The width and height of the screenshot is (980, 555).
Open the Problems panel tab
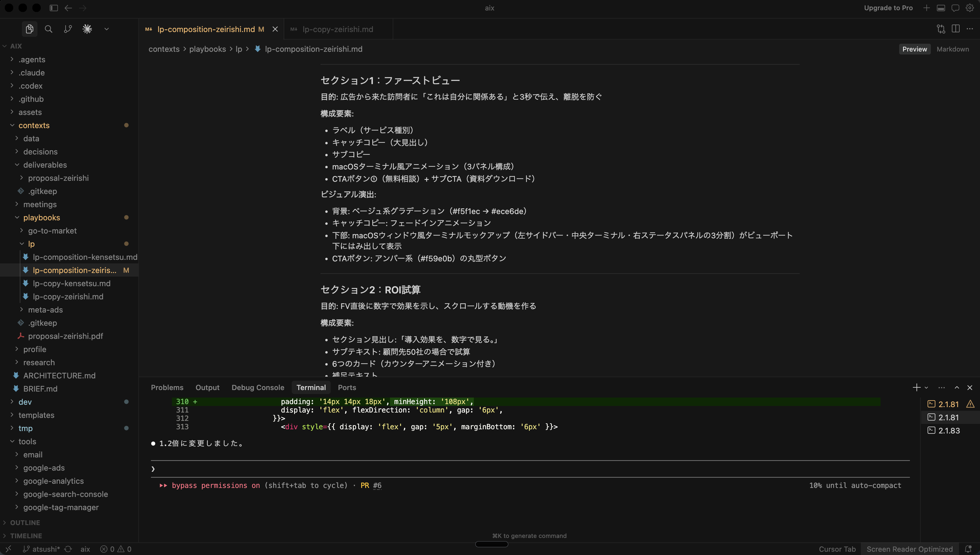[x=167, y=387]
